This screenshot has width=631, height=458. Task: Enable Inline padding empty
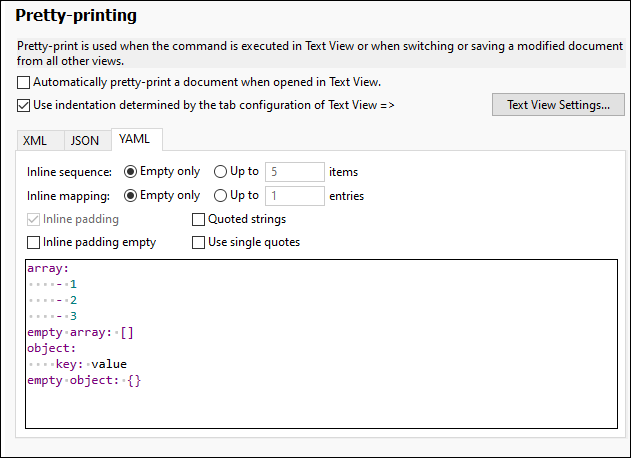pos(34,242)
